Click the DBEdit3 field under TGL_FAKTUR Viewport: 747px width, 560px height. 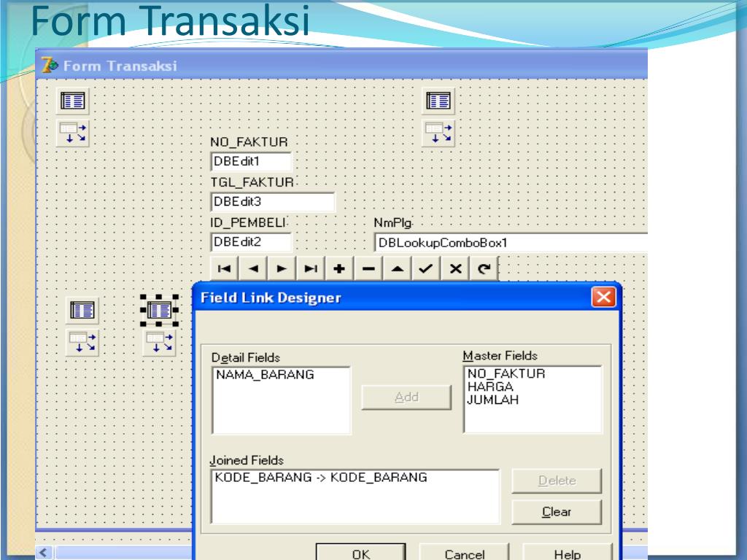click(x=273, y=202)
